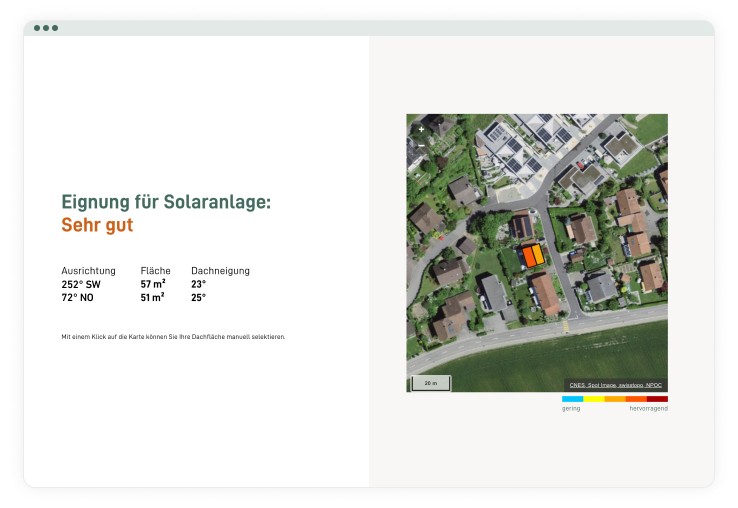Select the dark orange highlighted roof segment
The width and height of the screenshot is (738, 508).
tap(528, 257)
